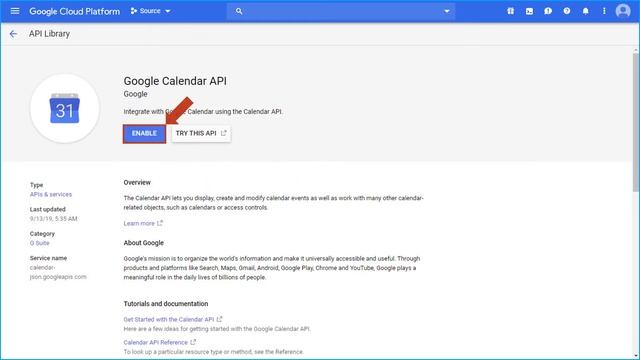Click the search magnifier icon
This screenshot has width=640, height=360.
tap(239, 11)
